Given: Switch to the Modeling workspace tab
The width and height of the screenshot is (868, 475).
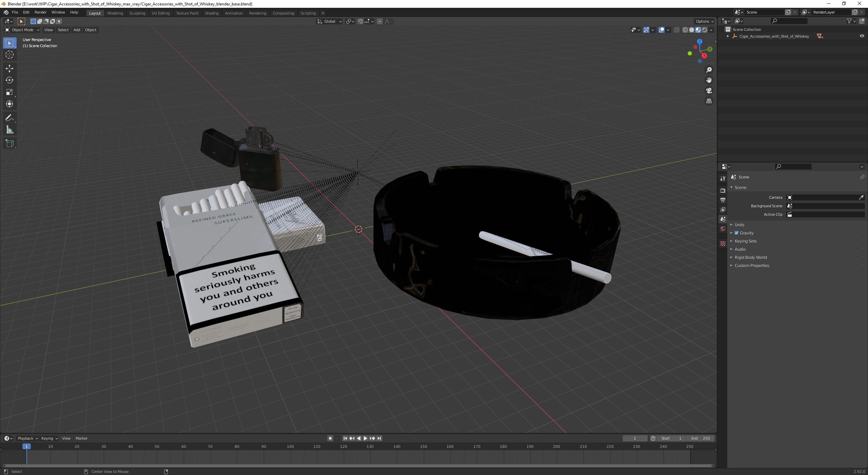Looking at the screenshot, I should click(x=115, y=13).
